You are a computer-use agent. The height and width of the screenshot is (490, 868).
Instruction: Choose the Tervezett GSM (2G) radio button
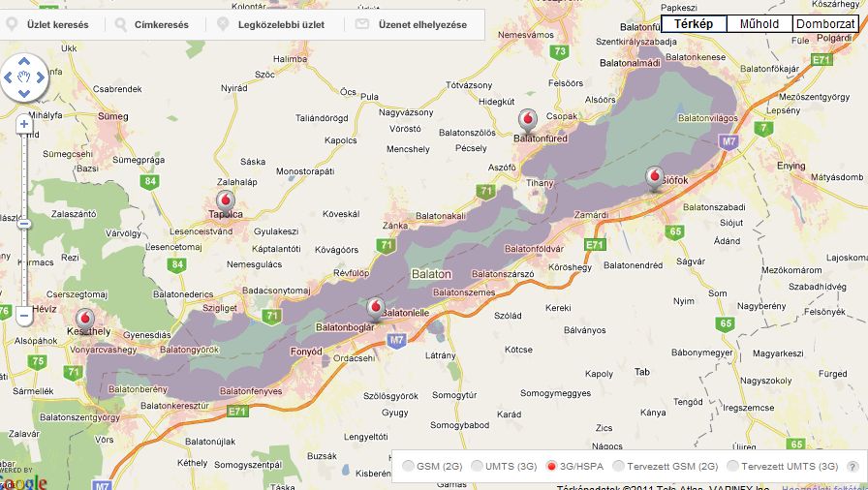[x=617, y=467]
